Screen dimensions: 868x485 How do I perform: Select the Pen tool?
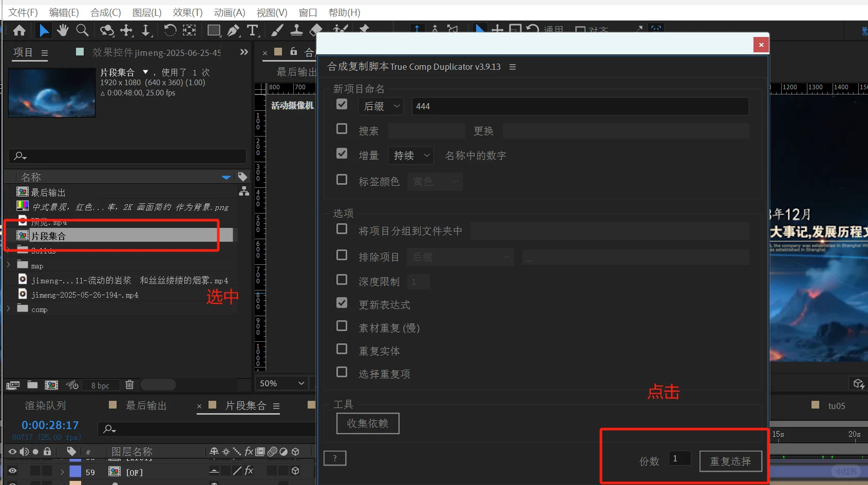pos(234,30)
